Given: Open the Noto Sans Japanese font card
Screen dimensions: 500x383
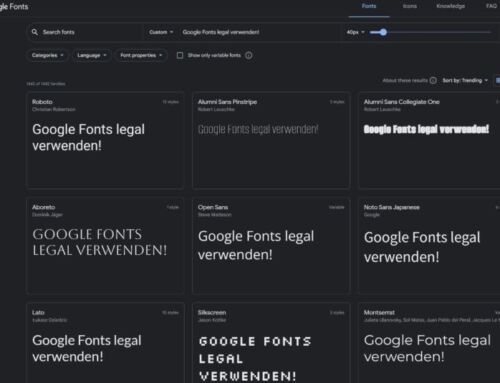Looking at the screenshot, I should (x=429, y=246).
